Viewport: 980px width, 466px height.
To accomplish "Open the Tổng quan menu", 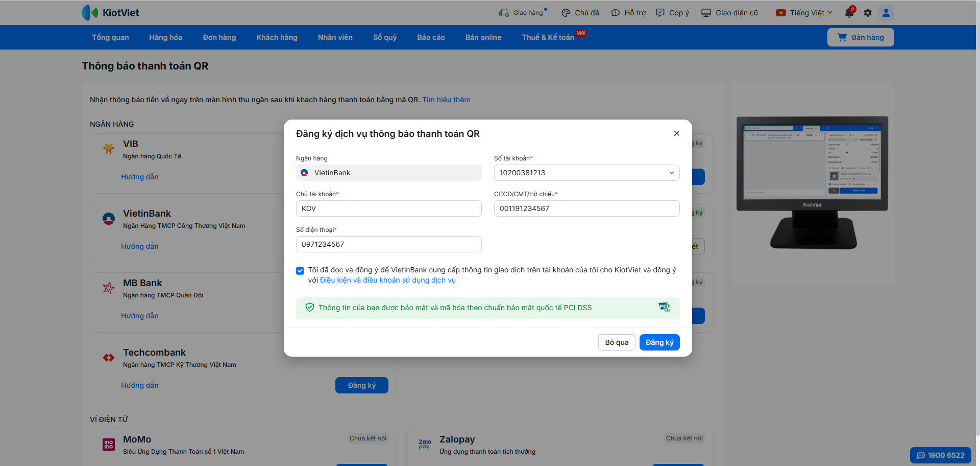I will (110, 37).
